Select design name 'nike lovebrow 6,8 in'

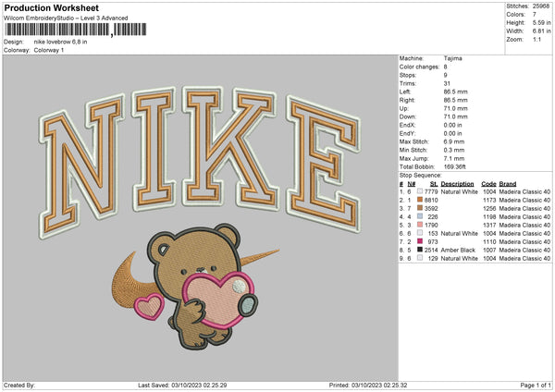coord(60,42)
